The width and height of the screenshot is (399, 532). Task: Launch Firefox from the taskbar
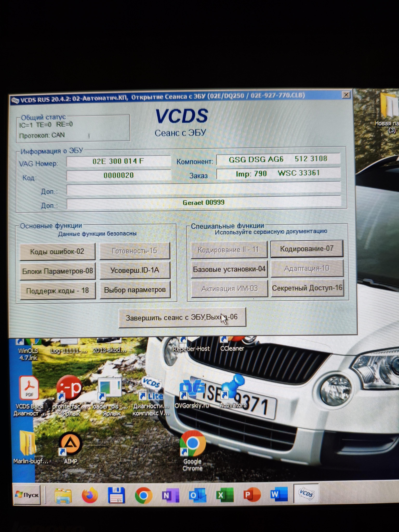click(90, 495)
